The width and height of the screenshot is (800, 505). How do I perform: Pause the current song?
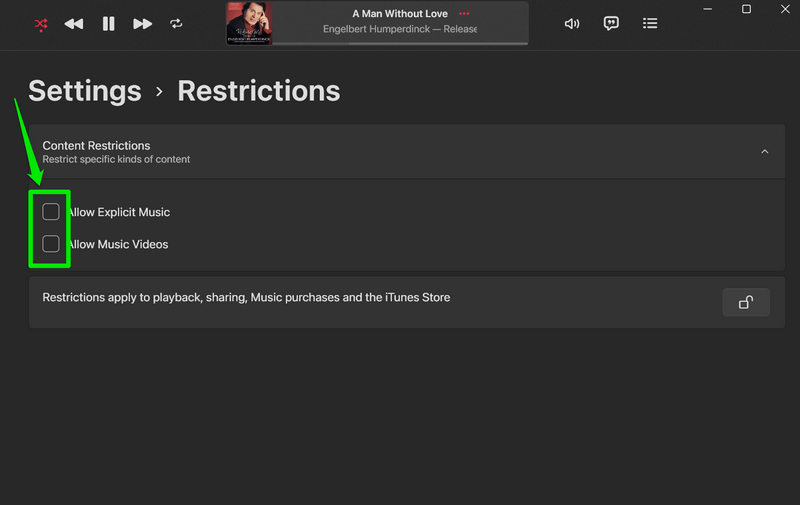point(108,24)
